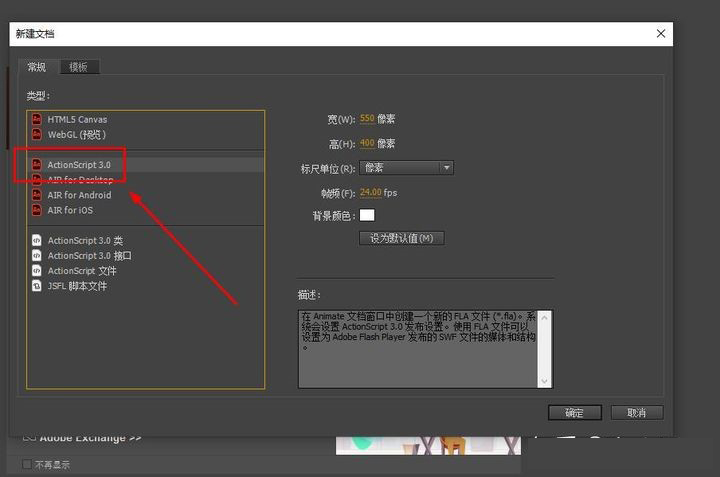
Task: Click the ActionScript 3.0 类 script icon
Action: click(37, 240)
